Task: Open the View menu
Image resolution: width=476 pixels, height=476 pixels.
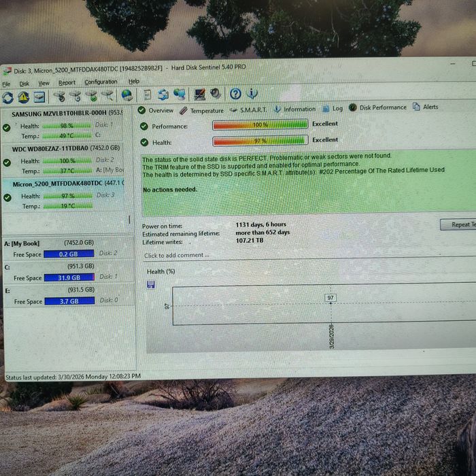Action: (44, 83)
